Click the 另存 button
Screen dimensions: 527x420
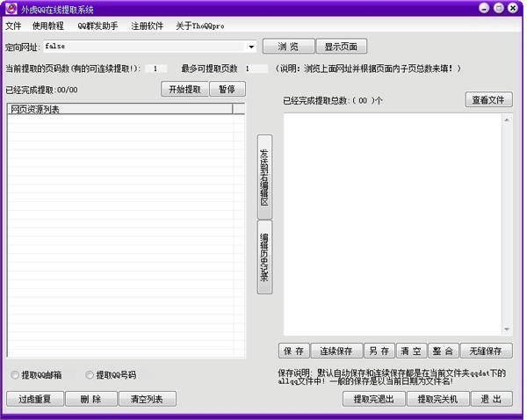coord(379,351)
